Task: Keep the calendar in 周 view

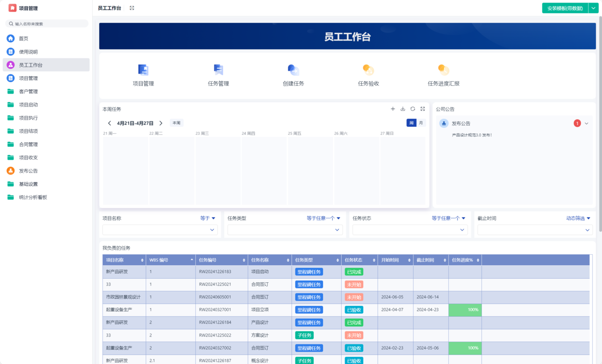Action: pos(410,122)
